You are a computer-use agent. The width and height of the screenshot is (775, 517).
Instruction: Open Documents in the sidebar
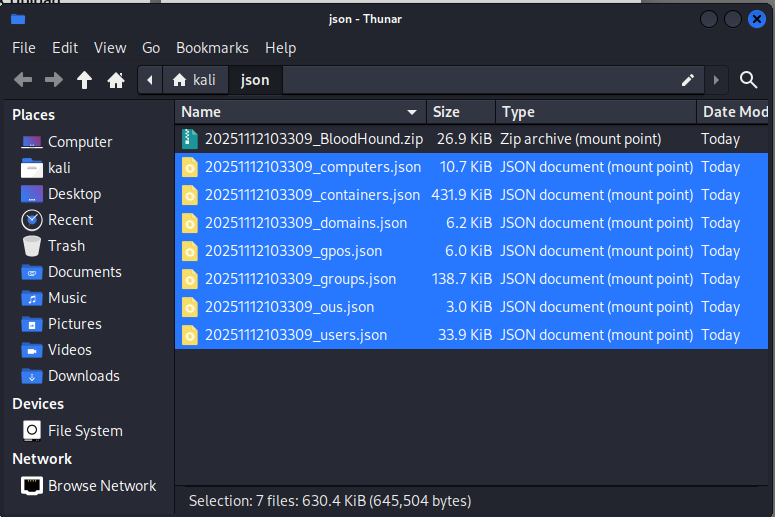coord(72,272)
